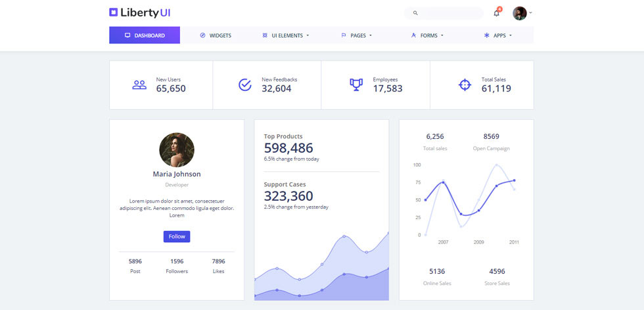
Task: Click the UI Elements icon
Action: [x=264, y=36]
